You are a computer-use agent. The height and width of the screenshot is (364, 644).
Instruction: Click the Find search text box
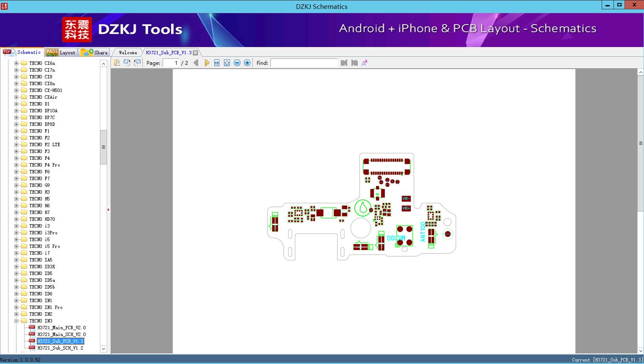[x=304, y=63]
